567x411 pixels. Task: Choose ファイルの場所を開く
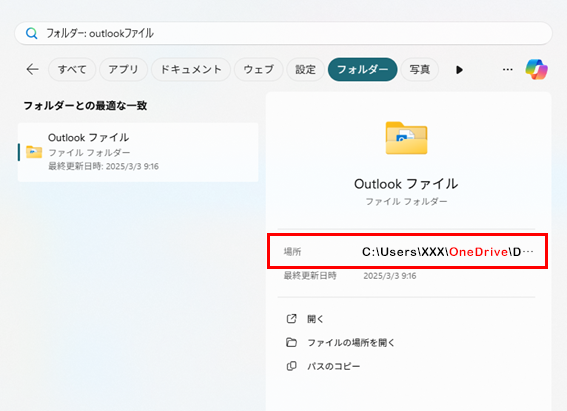[351, 343]
